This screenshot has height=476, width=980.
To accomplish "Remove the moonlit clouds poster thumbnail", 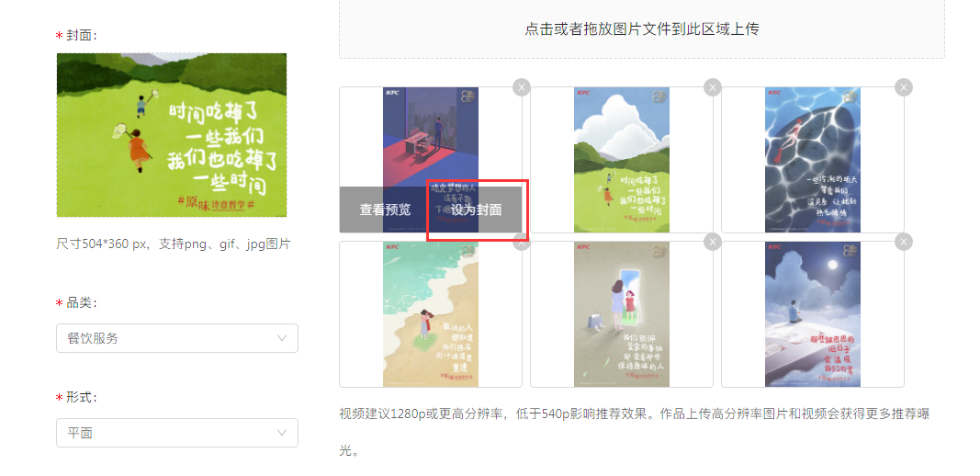I will point(903,242).
